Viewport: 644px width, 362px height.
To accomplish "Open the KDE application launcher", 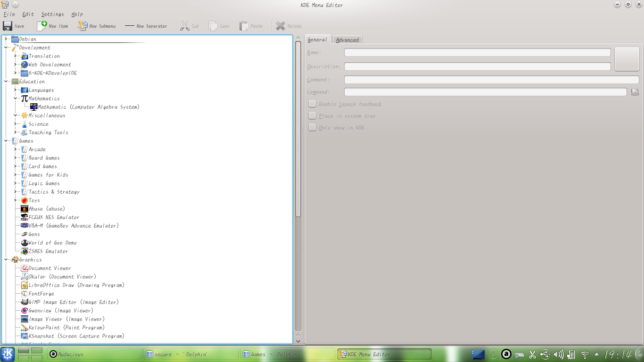I will [x=8, y=354].
